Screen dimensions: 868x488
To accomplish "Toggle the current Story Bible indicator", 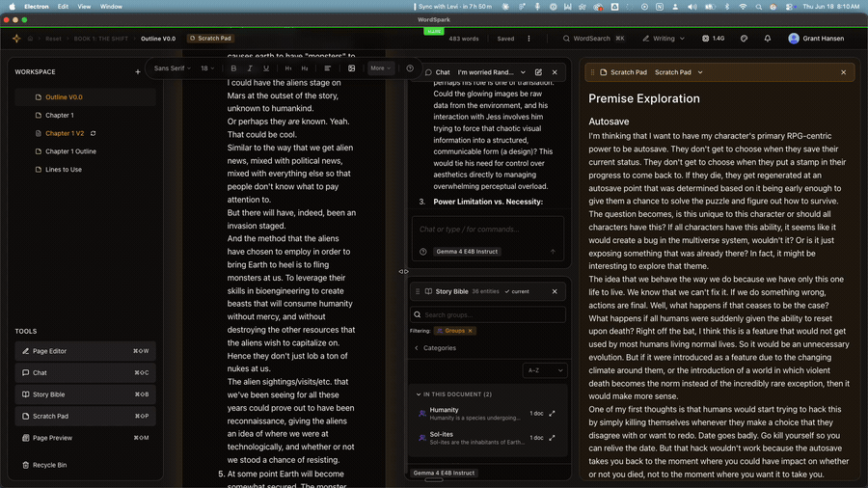I will (517, 291).
